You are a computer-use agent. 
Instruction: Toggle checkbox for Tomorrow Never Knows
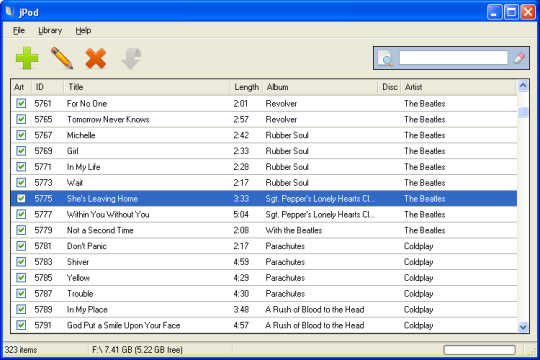(21, 119)
